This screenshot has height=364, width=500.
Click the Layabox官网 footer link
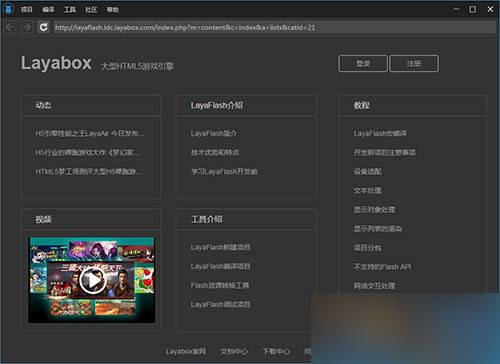[186, 351]
